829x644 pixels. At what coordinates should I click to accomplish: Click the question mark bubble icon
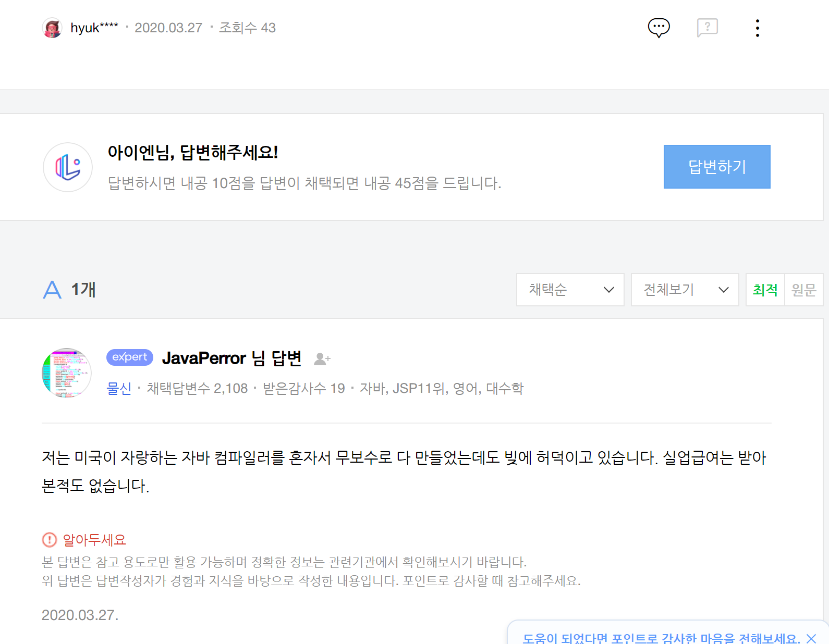[x=707, y=28]
